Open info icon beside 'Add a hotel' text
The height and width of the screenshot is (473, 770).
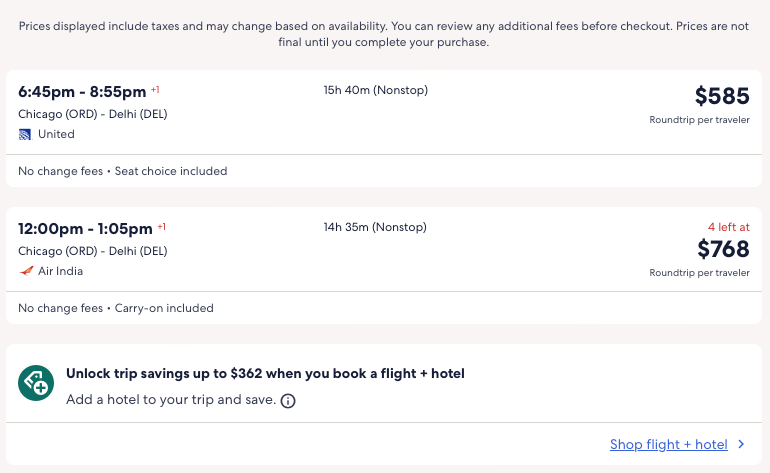(x=288, y=401)
